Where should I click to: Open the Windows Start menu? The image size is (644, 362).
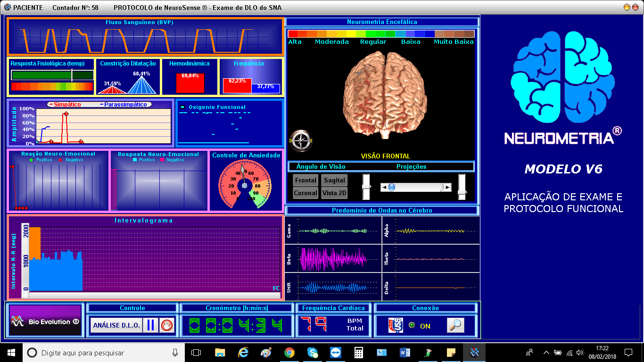click(x=11, y=353)
